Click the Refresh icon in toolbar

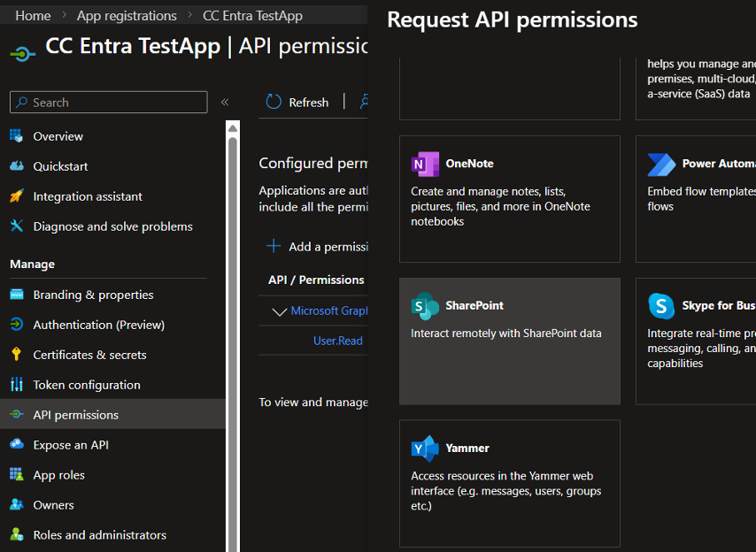point(274,103)
